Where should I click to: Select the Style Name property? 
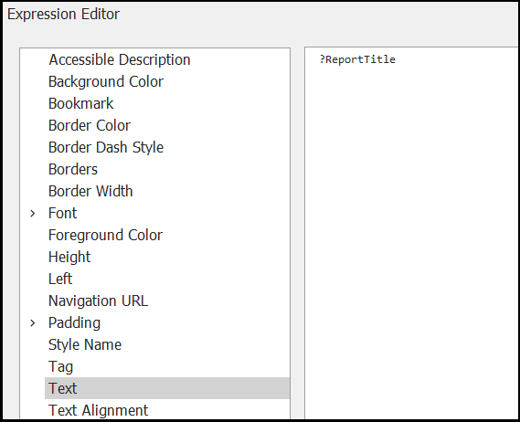click(85, 345)
